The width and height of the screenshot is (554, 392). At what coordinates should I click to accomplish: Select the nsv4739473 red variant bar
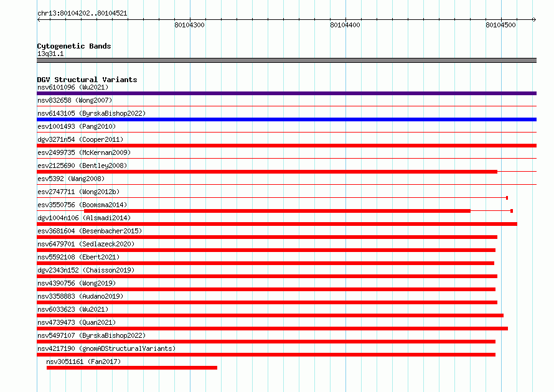point(273,329)
